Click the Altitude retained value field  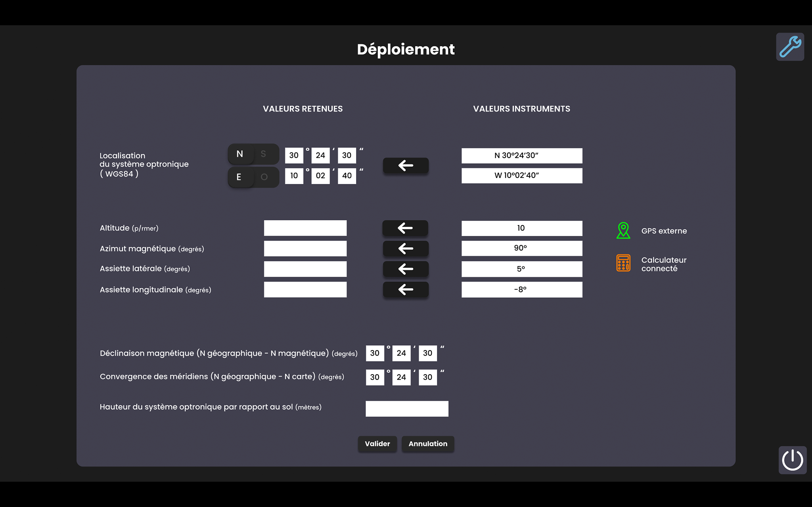tap(305, 228)
